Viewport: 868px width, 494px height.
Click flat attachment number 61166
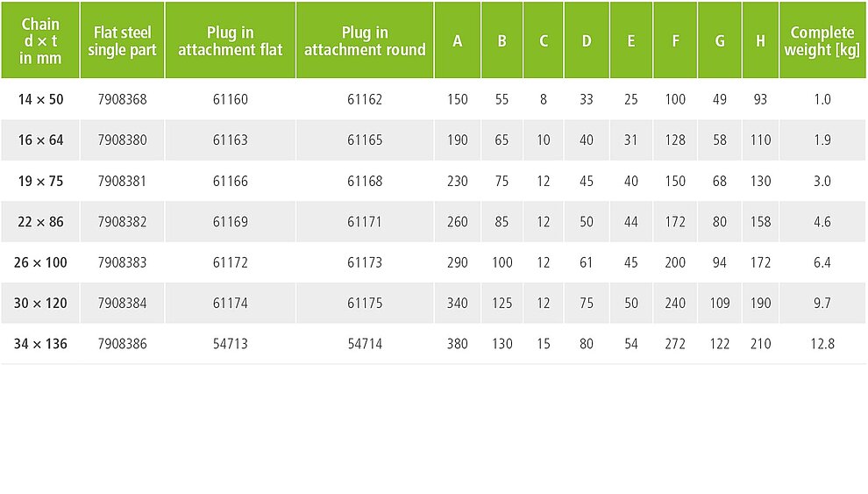click(x=231, y=181)
